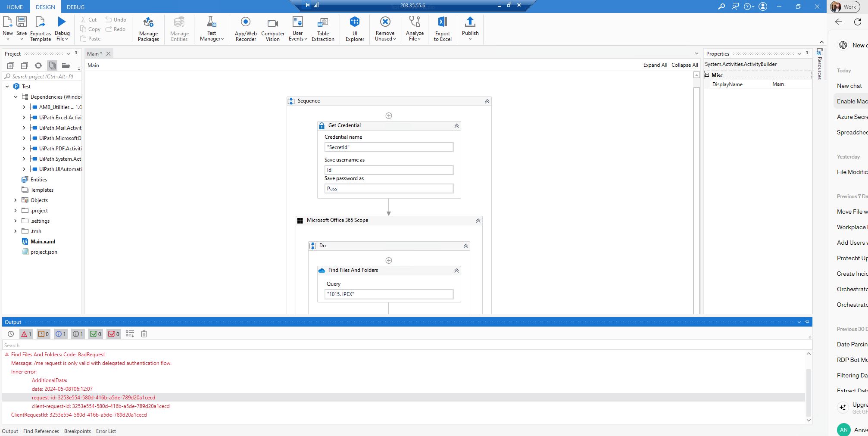
Task: Collapse the Do container
Action: click(x=465, y=246)
